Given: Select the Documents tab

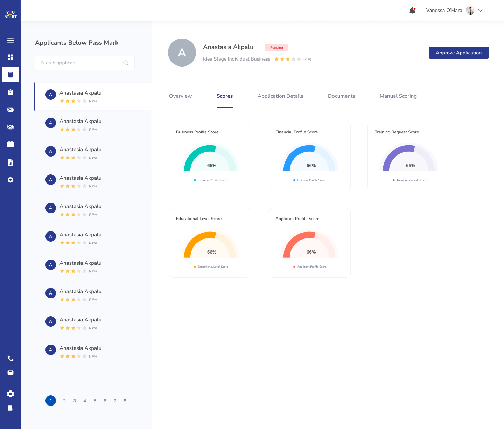Looking at the screenshot, I should [341, 96].
